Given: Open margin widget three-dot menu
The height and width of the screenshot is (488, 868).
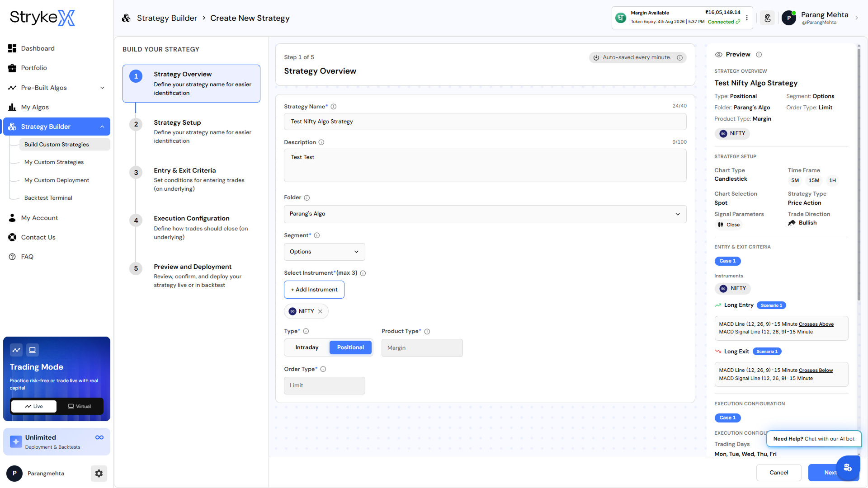Looking at the screenshot, I should [x=747, y=18].
